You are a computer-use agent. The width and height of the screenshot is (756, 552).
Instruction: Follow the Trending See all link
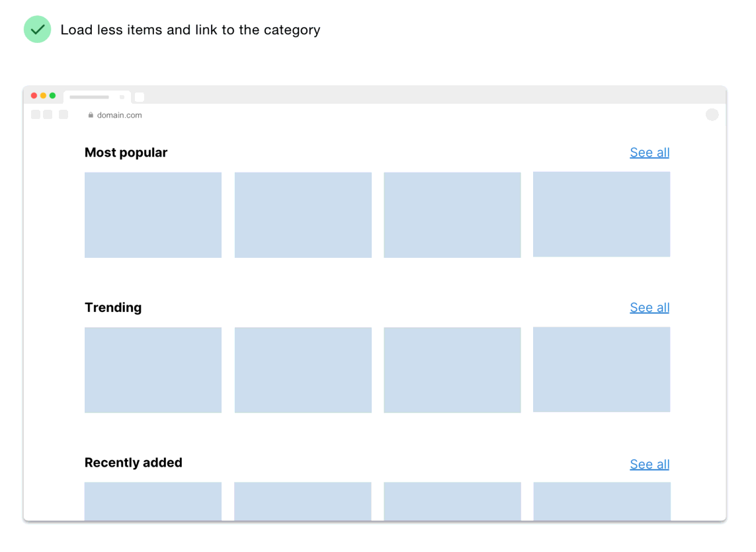click(x=650, y=307)
